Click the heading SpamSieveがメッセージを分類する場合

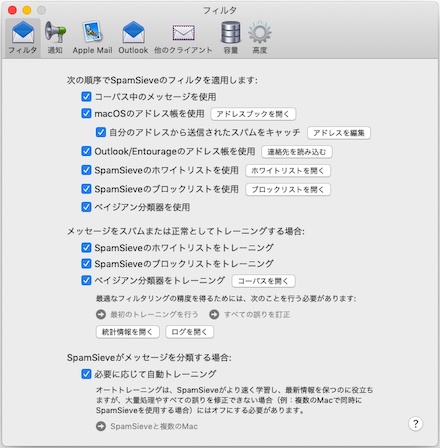click(149, 358)
